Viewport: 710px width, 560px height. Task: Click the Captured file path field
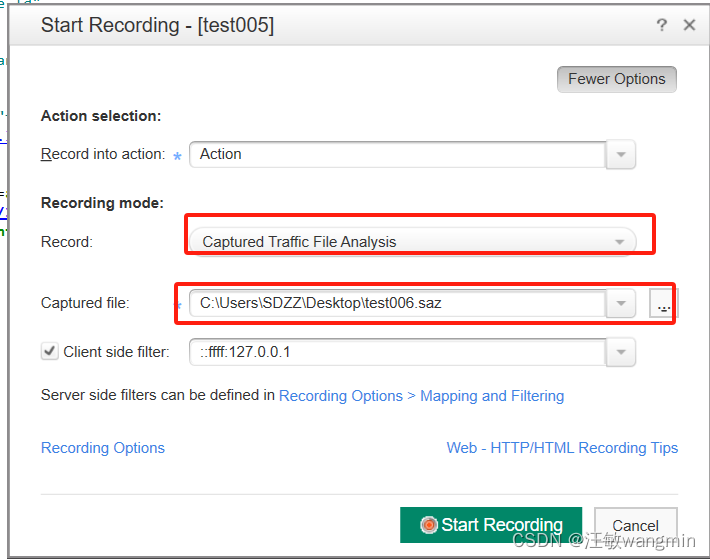click(x=398, y=303)
